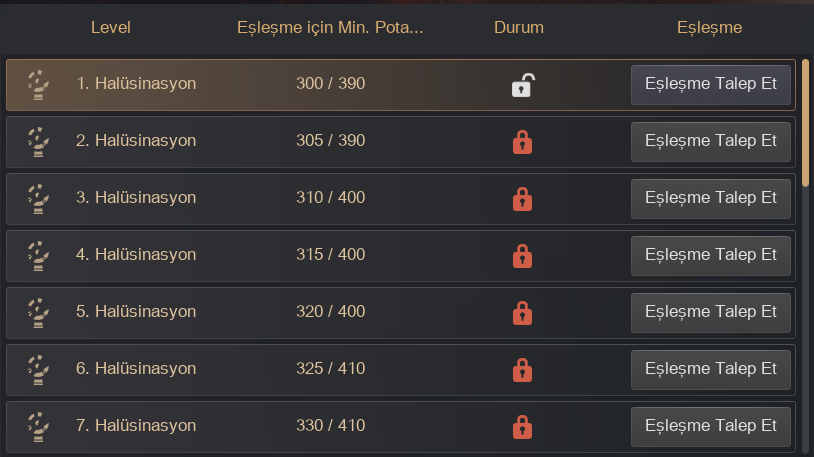The image size is (814, 457).
Task: Click the Durum column header
Action: [x=519, y=28]
